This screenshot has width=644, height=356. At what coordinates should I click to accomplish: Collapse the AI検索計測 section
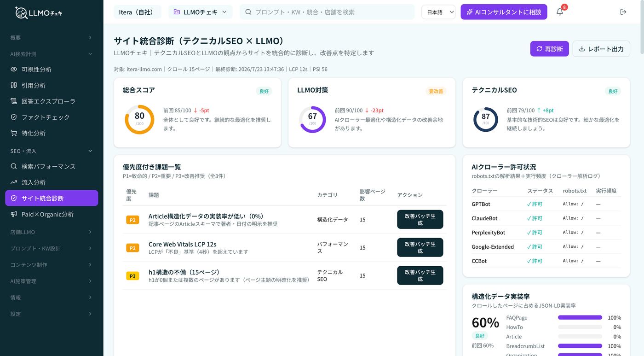52,54
